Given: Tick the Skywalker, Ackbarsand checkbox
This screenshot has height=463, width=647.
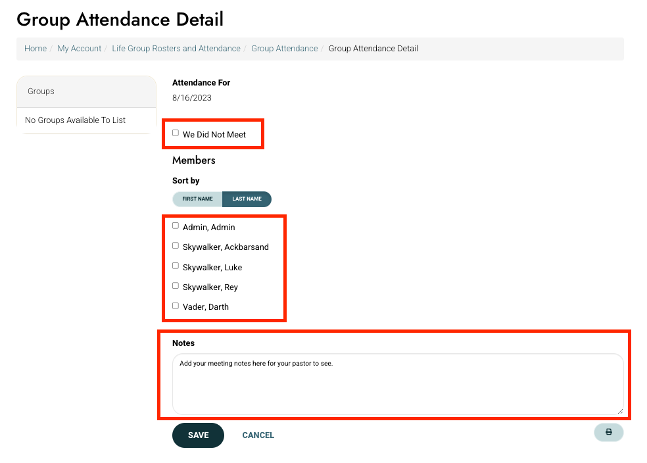Looking at the screenshot, I should 176,246.
